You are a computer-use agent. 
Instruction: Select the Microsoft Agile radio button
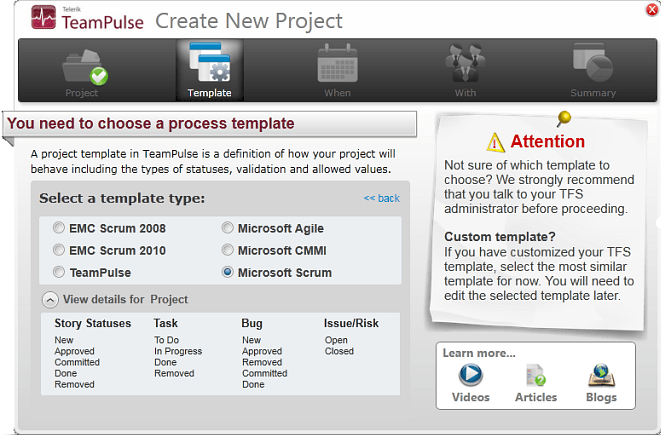coord(227,228)
